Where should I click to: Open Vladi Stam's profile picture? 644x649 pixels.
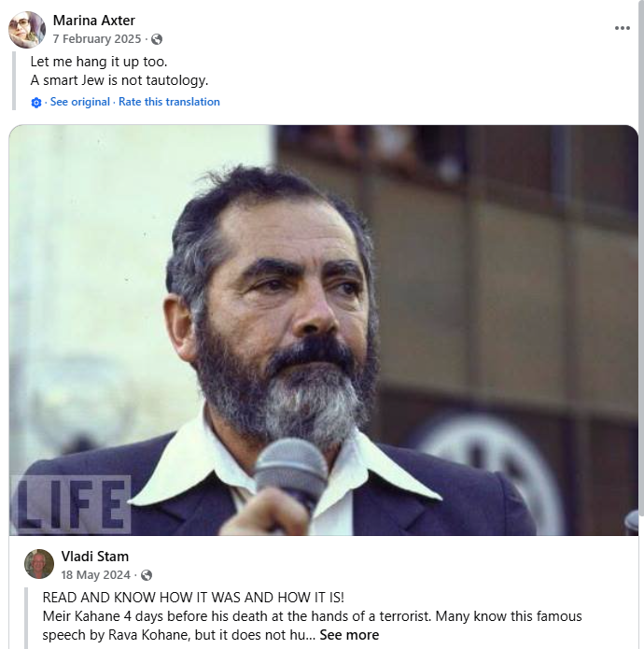click(39, 564)
